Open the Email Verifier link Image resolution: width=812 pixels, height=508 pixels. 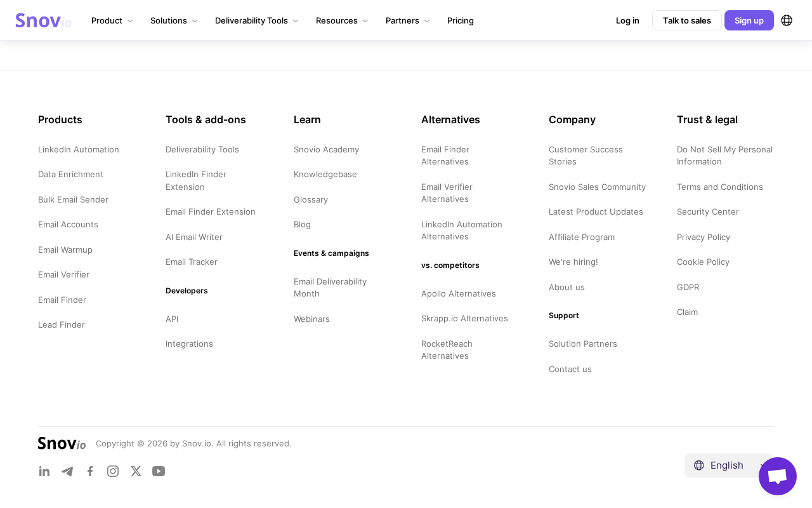(63, 274)
